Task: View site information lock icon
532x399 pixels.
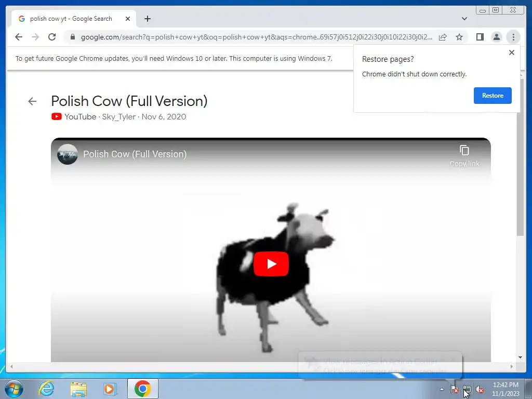Action: pyautogui.click(x=73, y=37)
